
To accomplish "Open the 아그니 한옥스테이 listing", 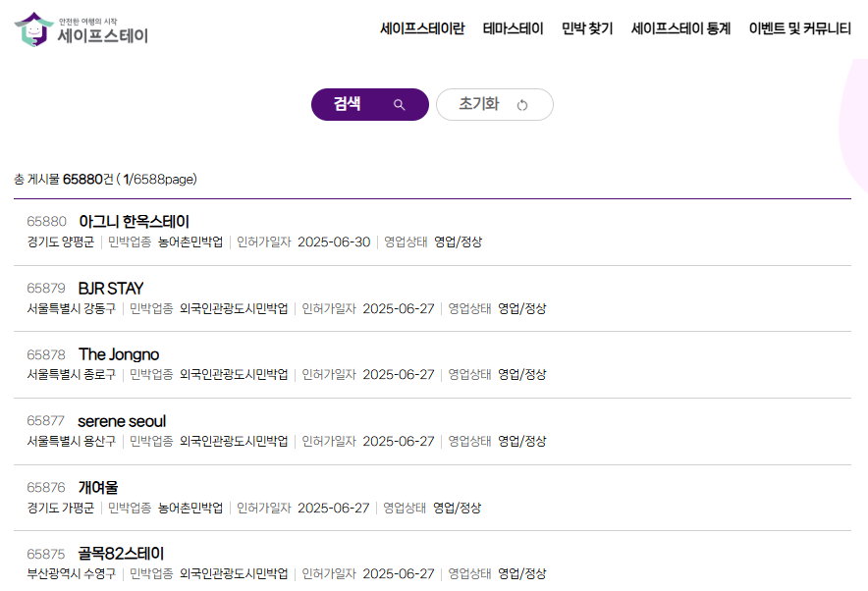I will click(134, 221).
